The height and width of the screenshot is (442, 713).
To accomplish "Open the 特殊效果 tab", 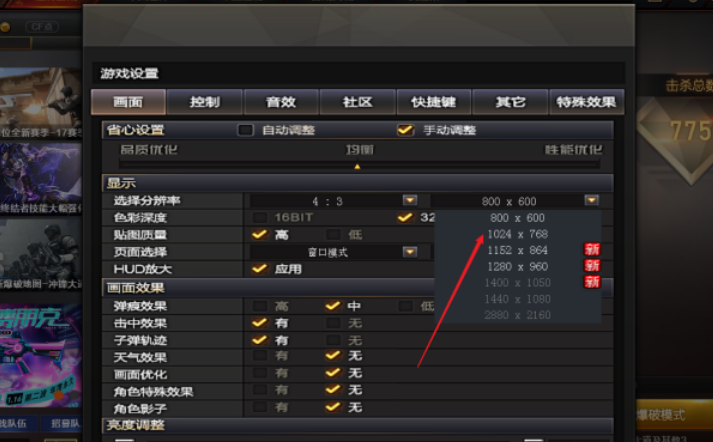I will pos(587,102).
